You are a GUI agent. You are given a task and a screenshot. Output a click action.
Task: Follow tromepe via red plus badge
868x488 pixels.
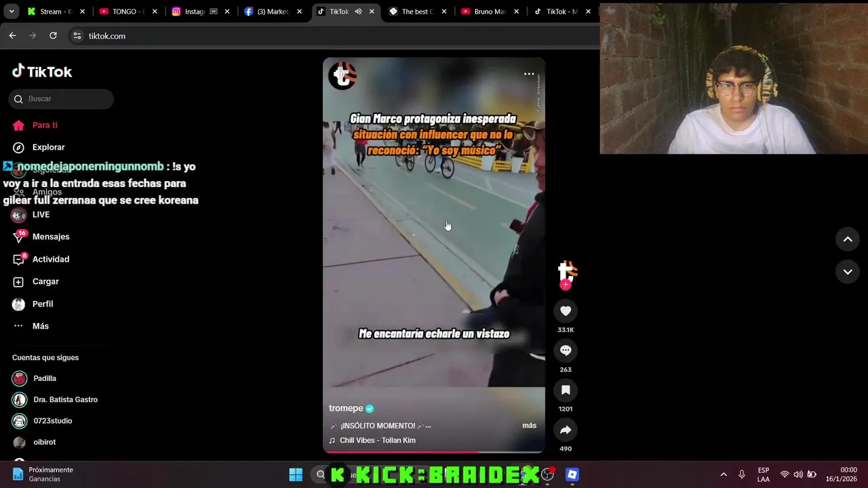point(566,285)
